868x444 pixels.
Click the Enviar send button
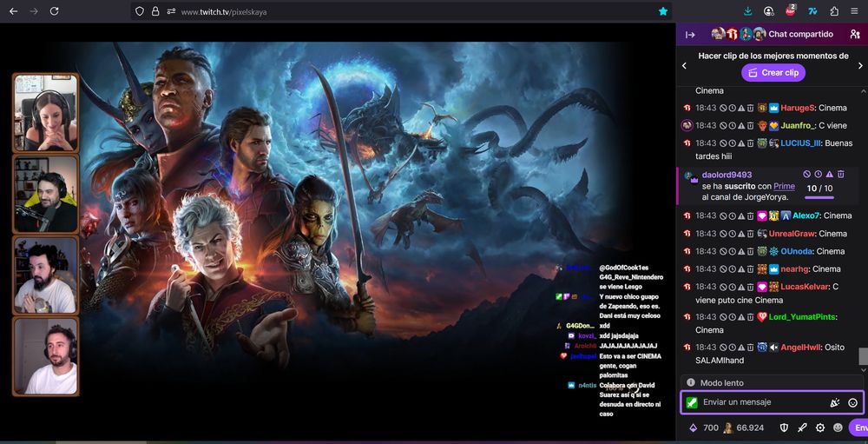click(858, 427)
